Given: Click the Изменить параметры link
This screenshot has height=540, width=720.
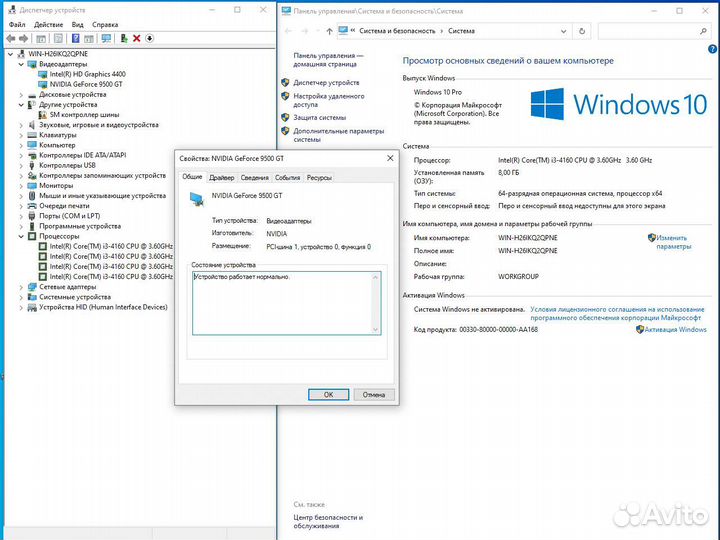Looking at the screenshot, I should click(673, 241).
